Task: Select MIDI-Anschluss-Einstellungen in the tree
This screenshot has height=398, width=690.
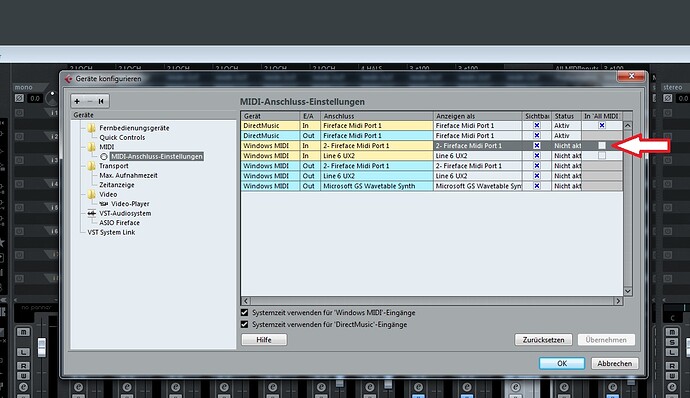Action: [x=157, y=156]
